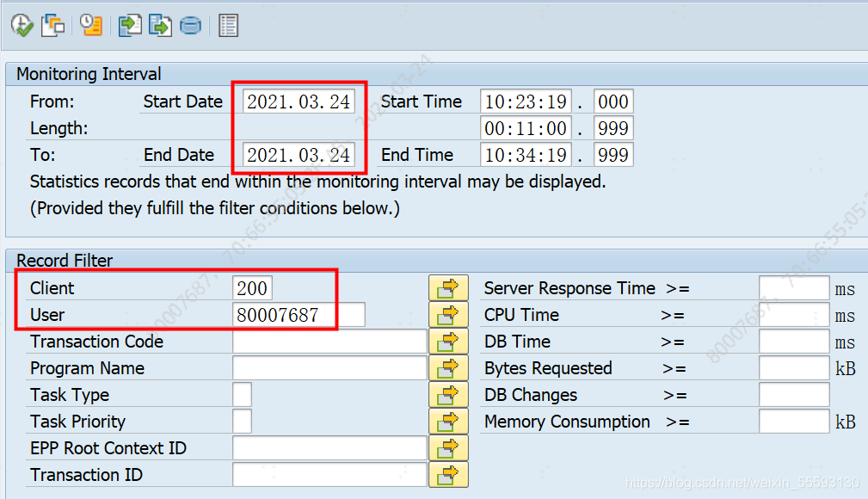Click the Length field 00:11:00
Image resolution: width=868 pixels, height=499 pixels.
coord(526,128)
